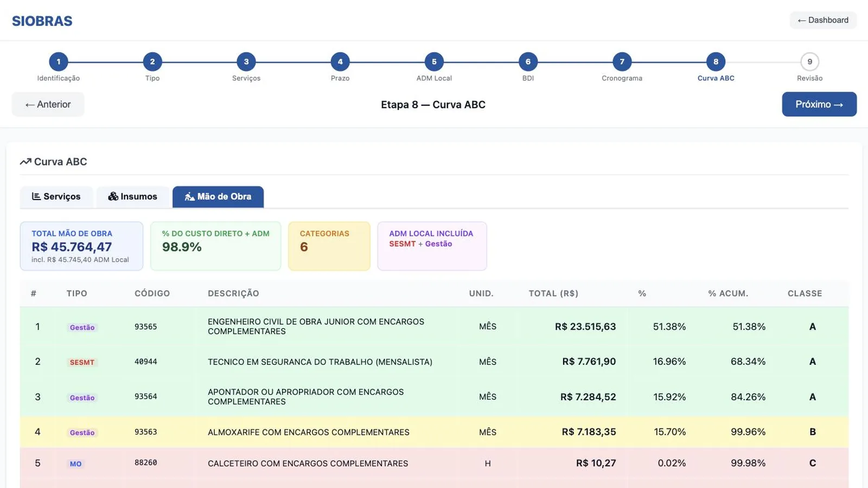Select step 5 ADM Local circle
The image size is (868, 488).
coord(434,62)
